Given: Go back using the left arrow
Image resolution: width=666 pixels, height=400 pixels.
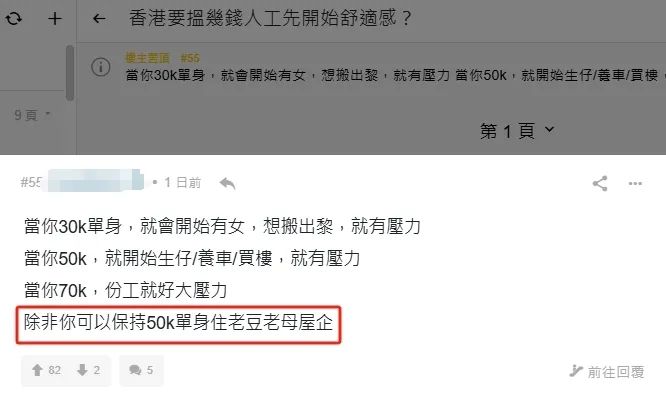Looking at the screenshot, I should pos(99,19).
